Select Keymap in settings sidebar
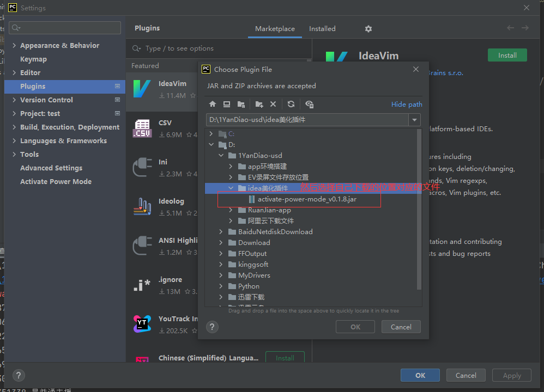This screenshot has height=392, width=544. 65,59
